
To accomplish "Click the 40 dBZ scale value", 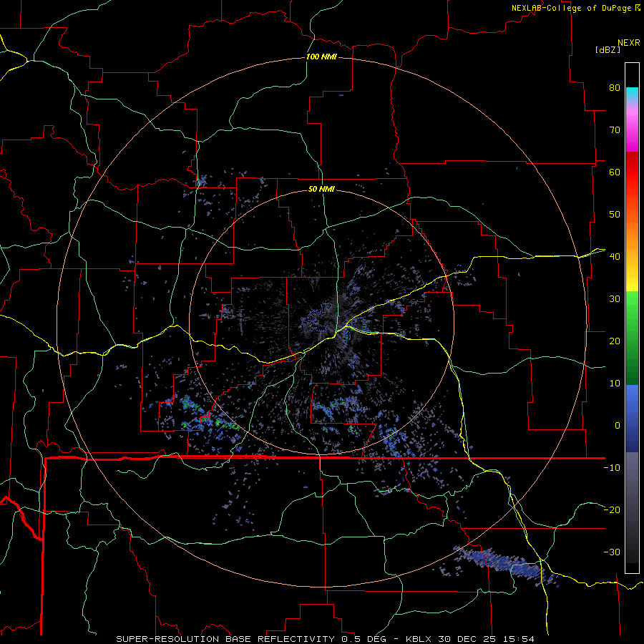I will coord(615,257).
